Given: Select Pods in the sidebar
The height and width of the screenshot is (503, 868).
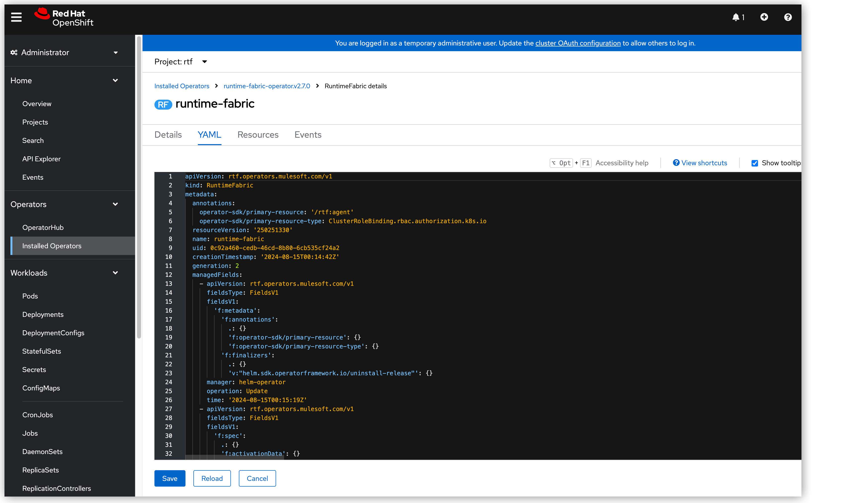Looking at the screenshot, I should tap(30, 295).
